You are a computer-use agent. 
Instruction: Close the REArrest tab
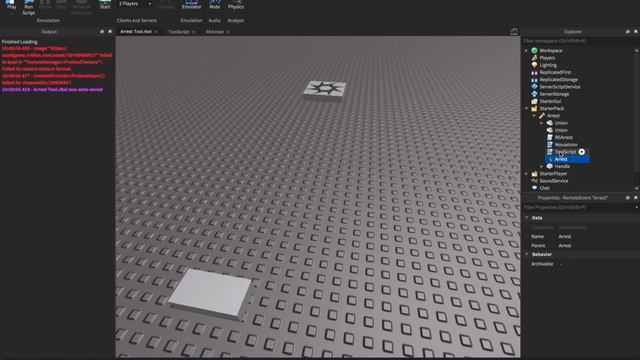click(228, 32)
